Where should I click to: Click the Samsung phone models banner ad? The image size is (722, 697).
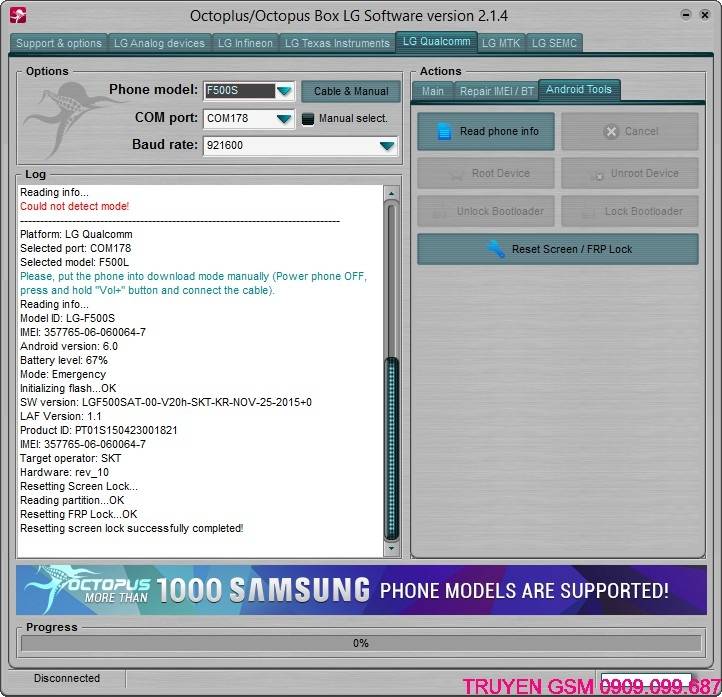click(x=361, y=590)
